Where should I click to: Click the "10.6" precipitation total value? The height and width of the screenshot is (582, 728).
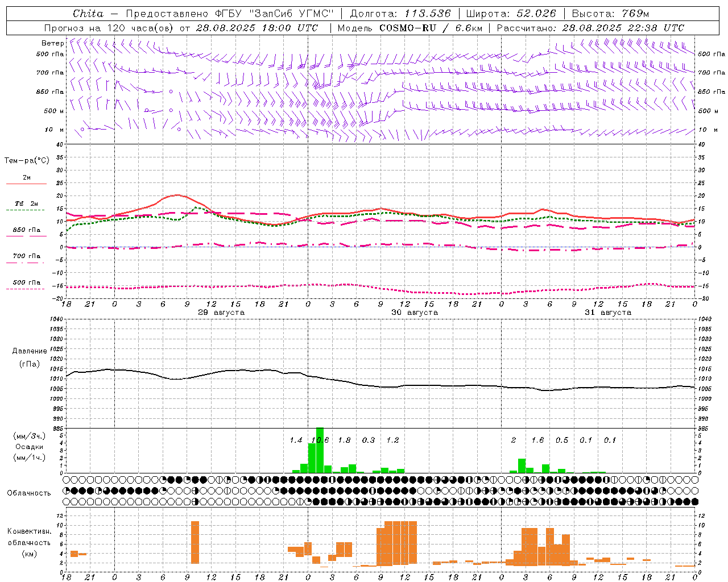pos(320,440)
